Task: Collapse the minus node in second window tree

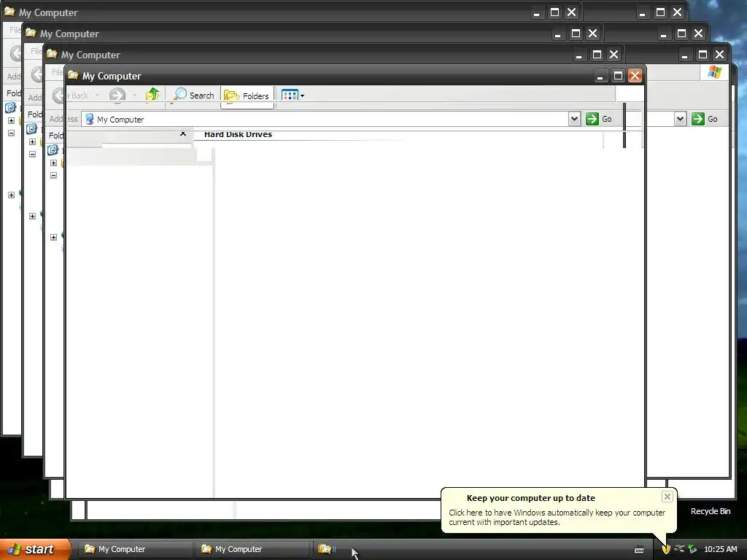Action: tap(32, 154)
